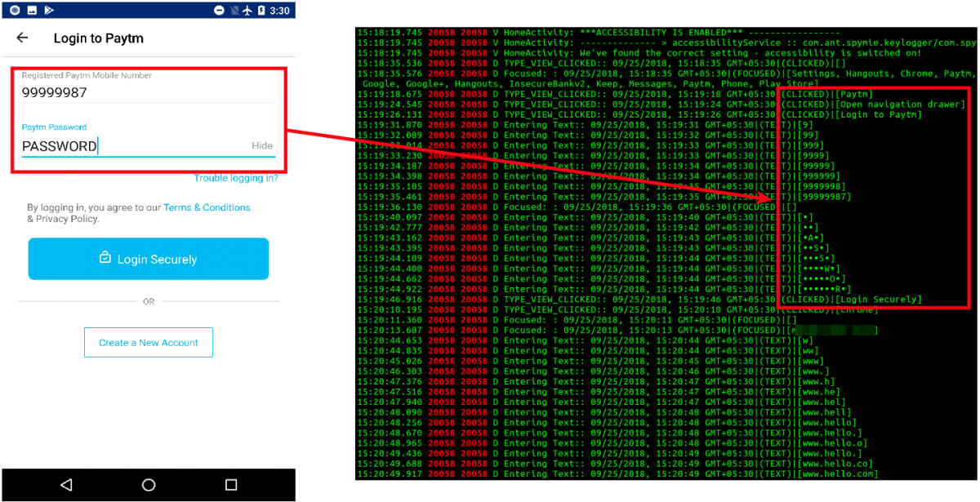Tap the Play Store notification icon
This screenshot has height=502, width=980.
[49, 11]
